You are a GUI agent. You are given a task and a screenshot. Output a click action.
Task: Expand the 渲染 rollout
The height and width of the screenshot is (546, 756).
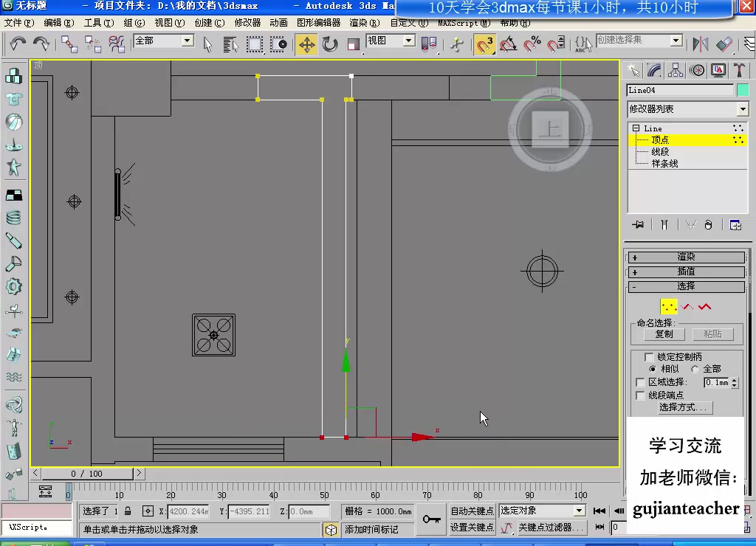pos(687,257)
